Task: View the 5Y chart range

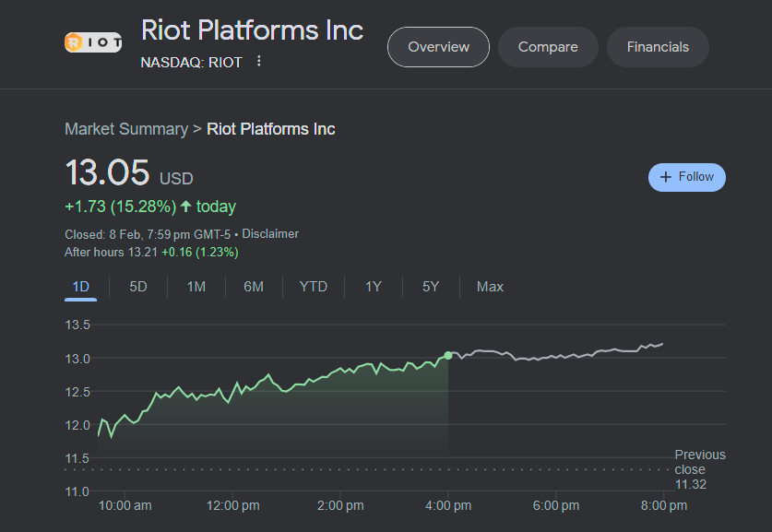Action: (x=431, y=287)
